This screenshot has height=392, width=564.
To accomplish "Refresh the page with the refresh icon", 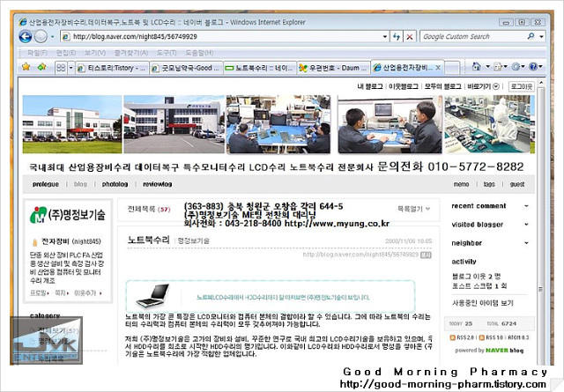I will (397, 36).
